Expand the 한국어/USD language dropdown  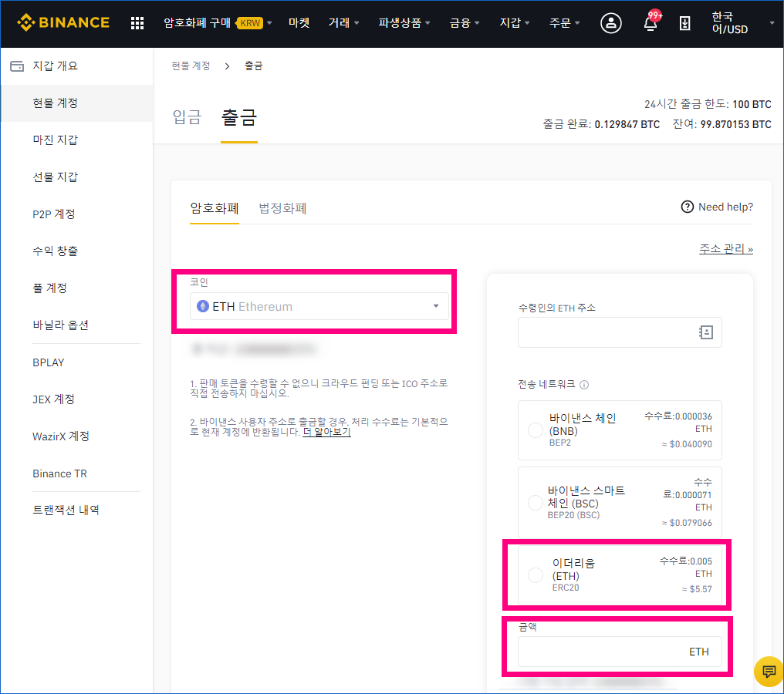[x=730, y=23]
